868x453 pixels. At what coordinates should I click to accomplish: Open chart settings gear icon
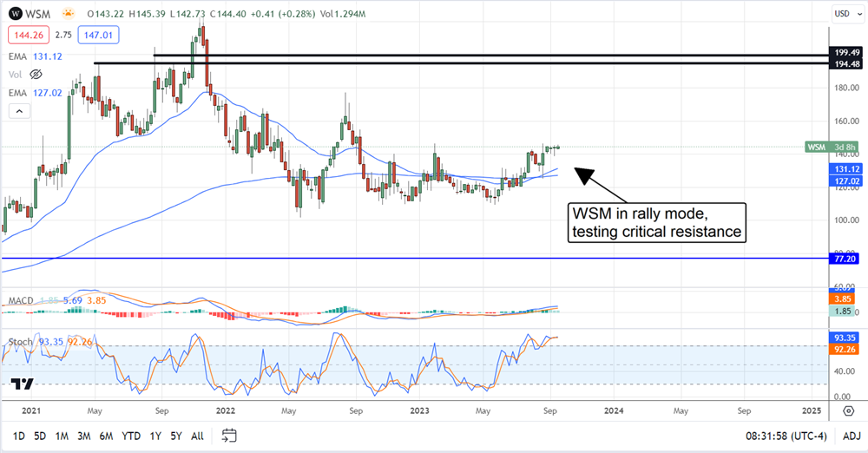pyautogui.click(x=849, y=411)
